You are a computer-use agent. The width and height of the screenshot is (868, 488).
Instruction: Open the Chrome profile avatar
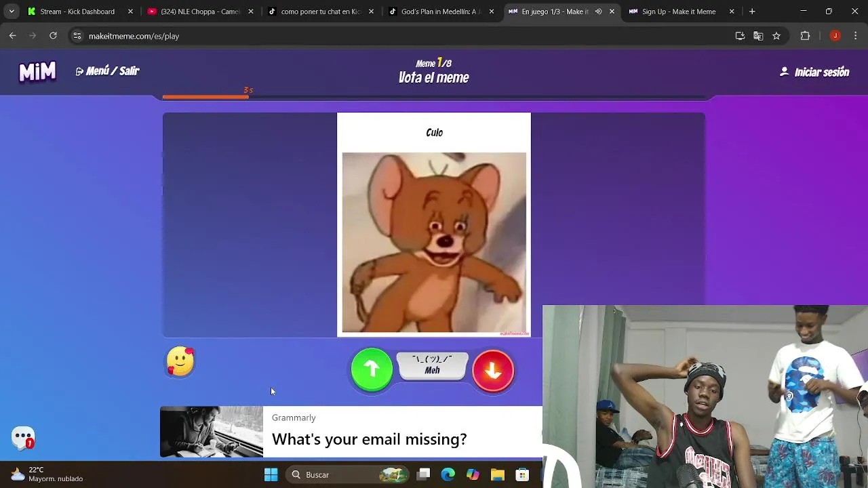(835, 36)
